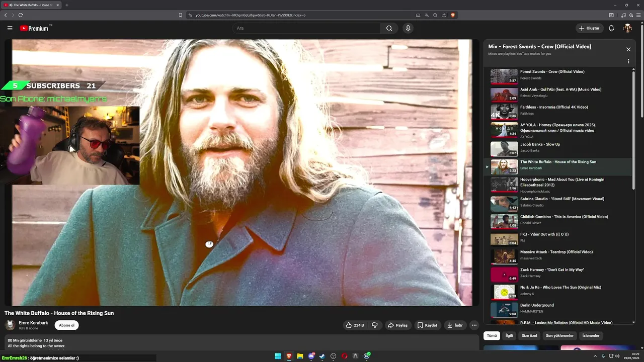
Task: Click the Oluştur create button
Action: (x=589, y=28)
